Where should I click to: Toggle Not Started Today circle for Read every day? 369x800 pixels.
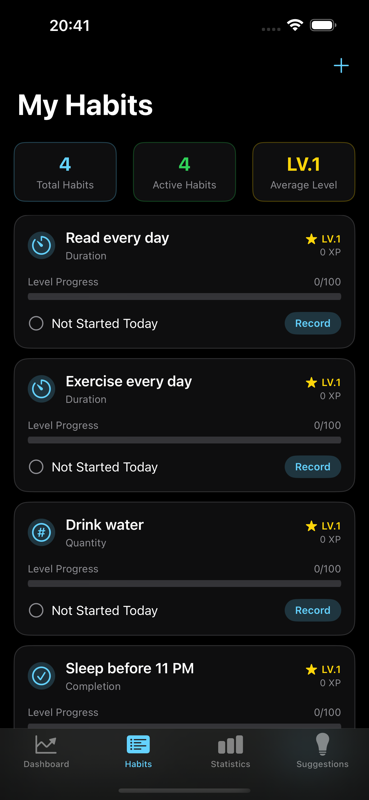(36, 323)
